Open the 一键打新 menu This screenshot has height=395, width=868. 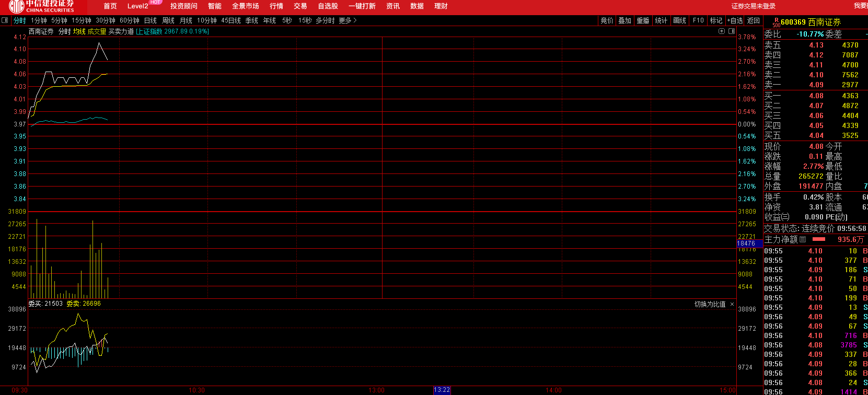coord(362,6)
